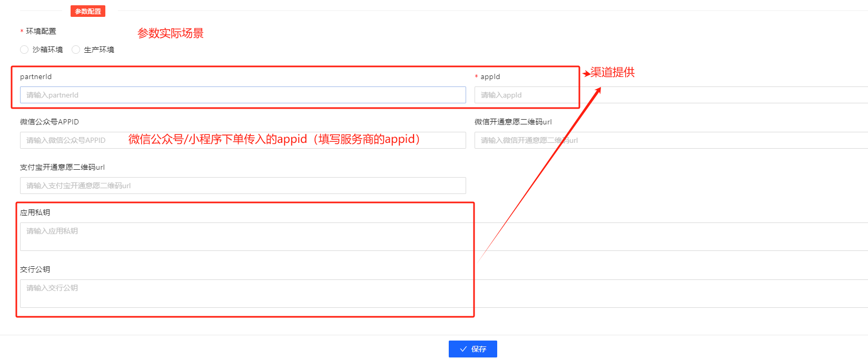Focus the partnerId input field
This screenshot has height=359, width=868.
(x=242, y=95)
